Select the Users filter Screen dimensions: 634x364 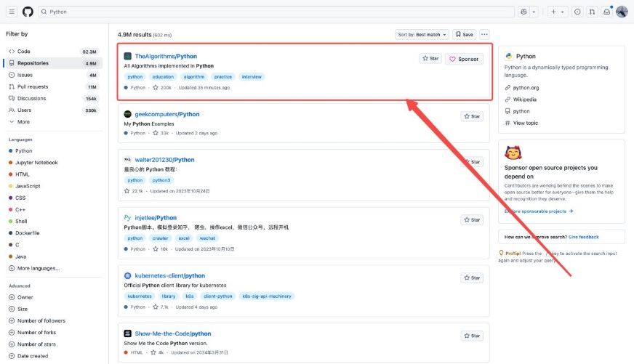click(24, 110)
